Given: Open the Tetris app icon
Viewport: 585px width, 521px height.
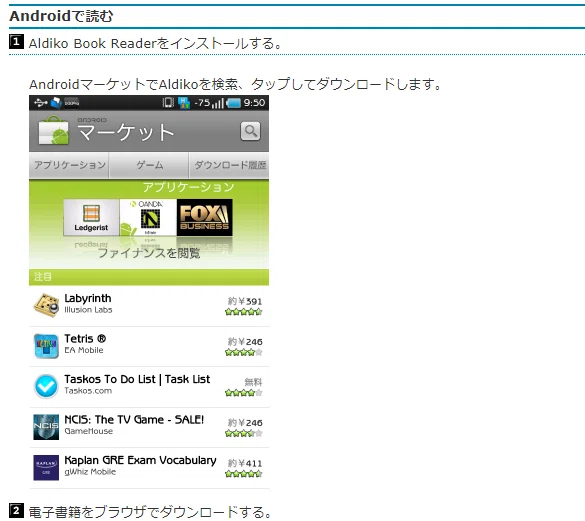Looking at the screenshot, I should click(46, 346).
